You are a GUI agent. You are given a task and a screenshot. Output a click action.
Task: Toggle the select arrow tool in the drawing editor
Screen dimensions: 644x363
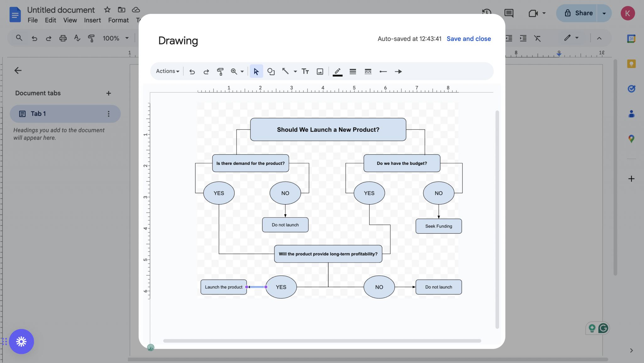click(x=256, y=71)
